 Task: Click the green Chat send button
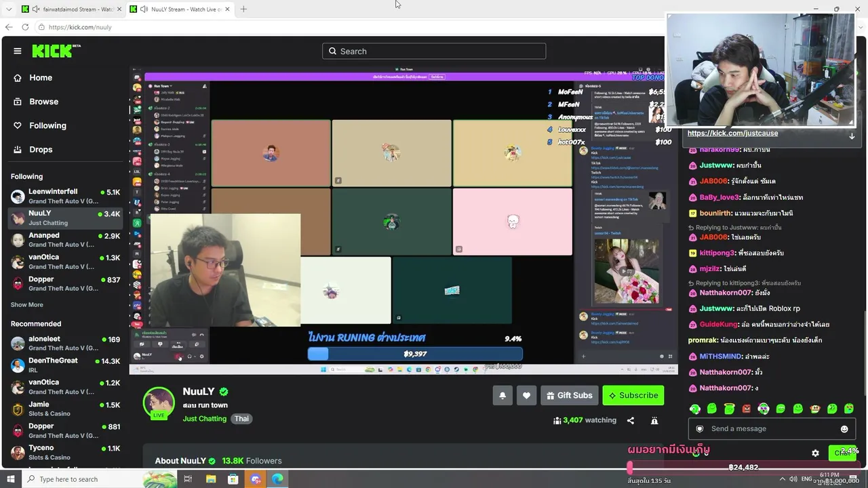pyautogui.click(x=842, y=453)
